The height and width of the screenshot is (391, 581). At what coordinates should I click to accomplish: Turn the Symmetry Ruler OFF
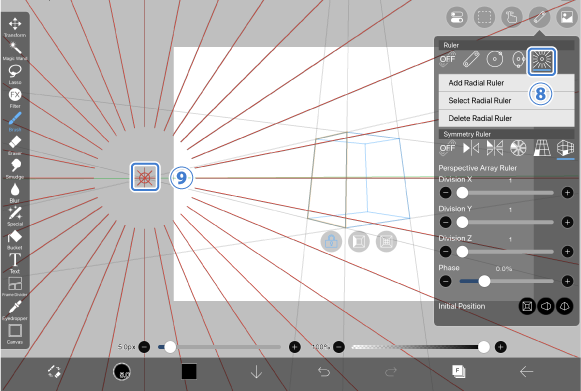[x=448, y=148]
